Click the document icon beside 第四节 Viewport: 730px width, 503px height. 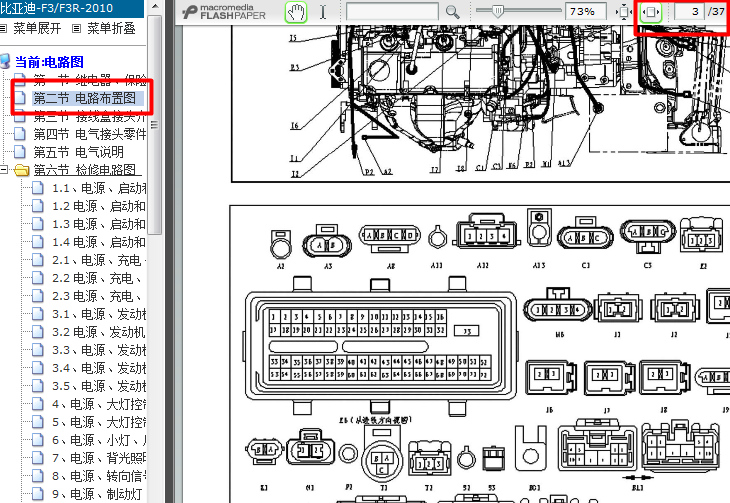[x=20, y=135]
